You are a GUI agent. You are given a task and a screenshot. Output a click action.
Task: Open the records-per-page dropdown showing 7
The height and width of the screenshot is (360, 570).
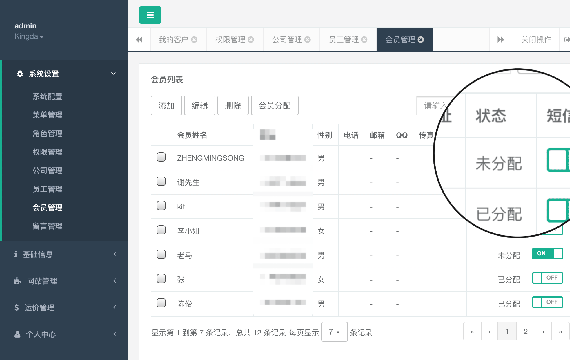[x=334, y=332]
